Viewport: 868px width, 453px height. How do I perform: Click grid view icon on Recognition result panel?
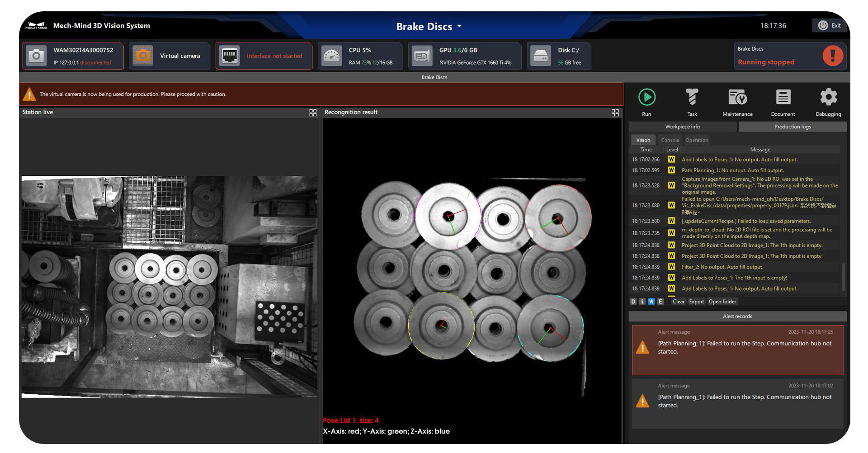tap(615, 113)
